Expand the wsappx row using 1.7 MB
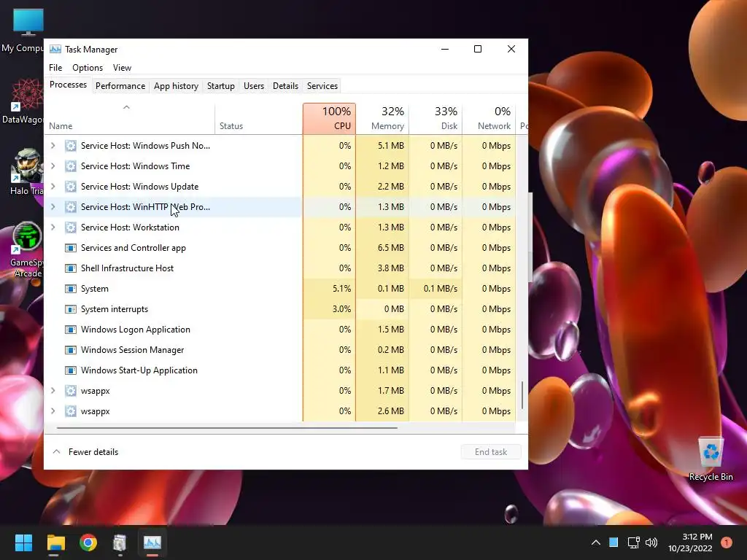 (53, 391)
